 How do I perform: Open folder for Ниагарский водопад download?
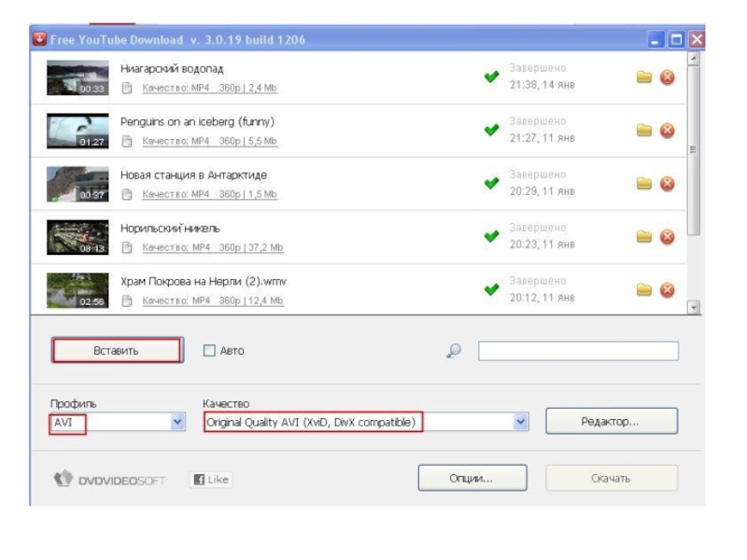pyautogui.click(x=643, y=77)
